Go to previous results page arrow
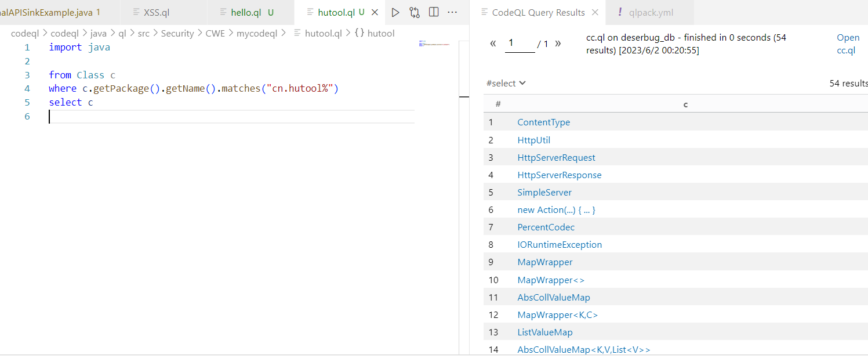The width and height of the screenshot is (868, 358). tap(493, 44)
